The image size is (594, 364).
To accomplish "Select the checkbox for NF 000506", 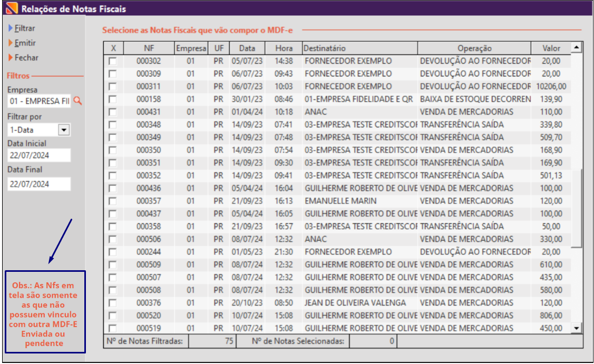I will tap(112, 239).
